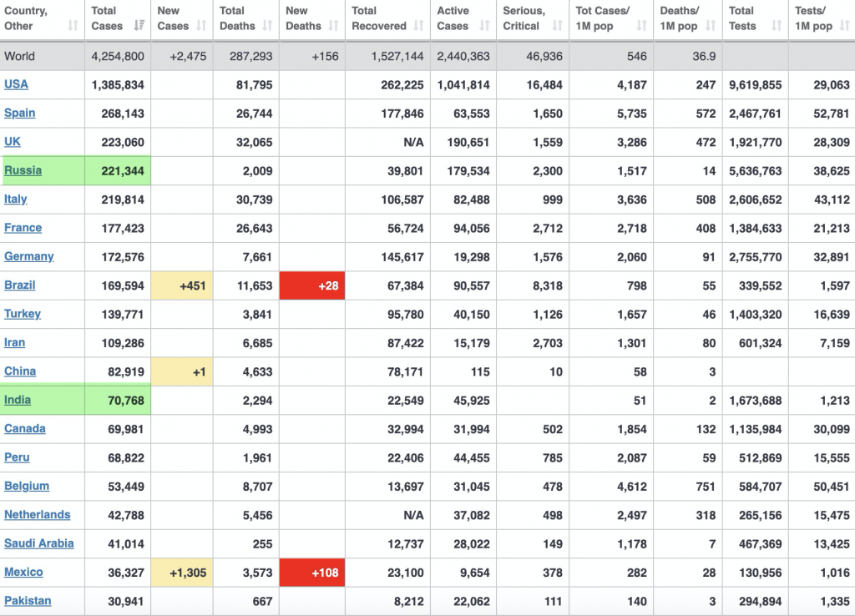Image resolution: width=855 pixels, height=616 pixels.
Task: Follow the Saudi Arabia link
Action: tap(38, 543)
